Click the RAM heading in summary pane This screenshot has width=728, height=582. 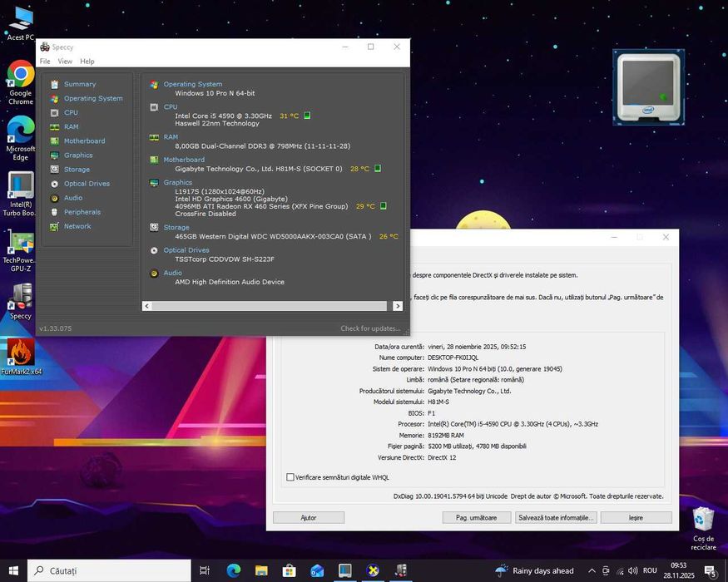pyautogui.click(x=171, y=137)
